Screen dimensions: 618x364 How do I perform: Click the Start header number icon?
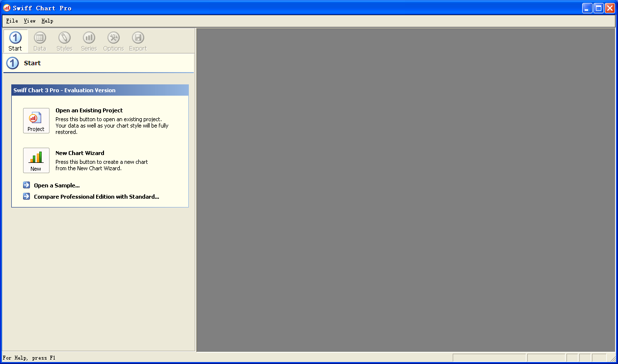coord(13,63)
